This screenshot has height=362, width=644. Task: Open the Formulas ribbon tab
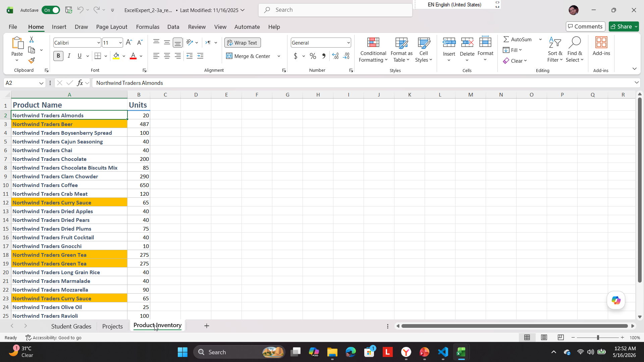[148, 27]
